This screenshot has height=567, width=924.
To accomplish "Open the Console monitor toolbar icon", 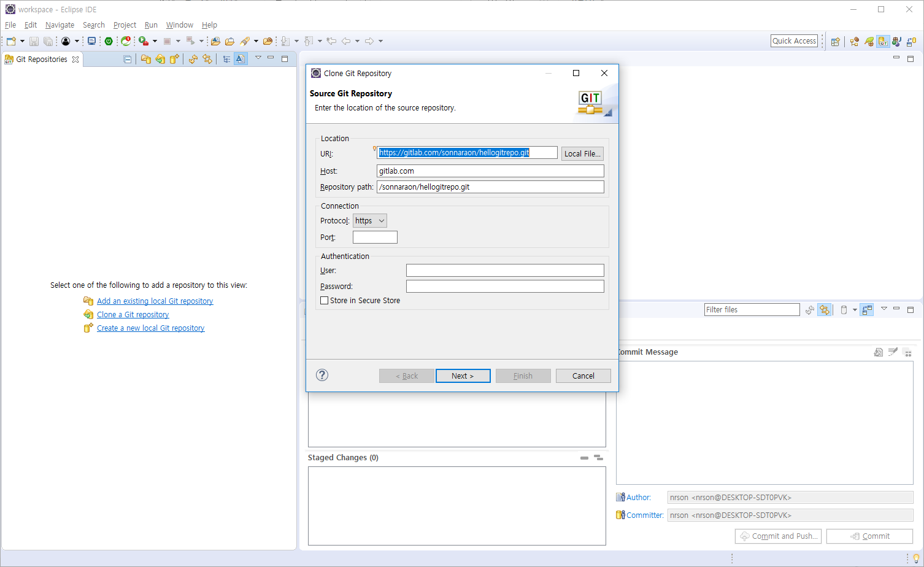I will click(x=91, y=41).
